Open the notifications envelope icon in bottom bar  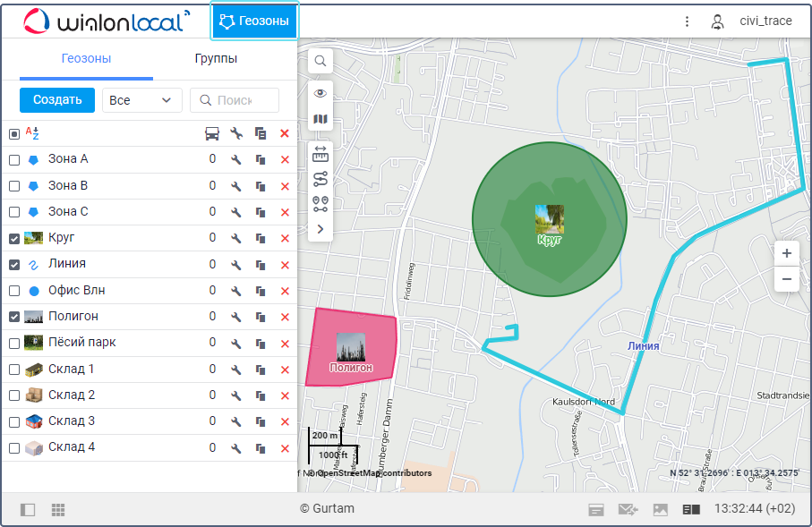coord(628,509)
